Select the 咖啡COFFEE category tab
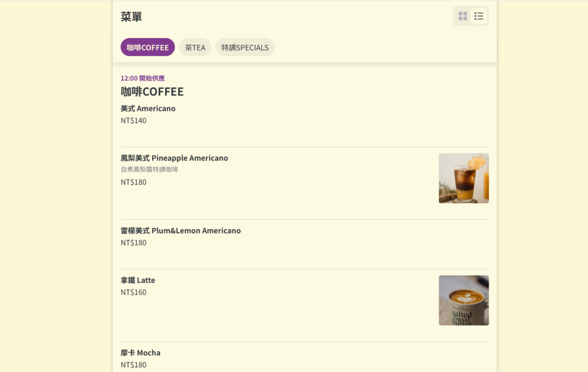Viewport: 588px width, 372px height. coord(148,47)
